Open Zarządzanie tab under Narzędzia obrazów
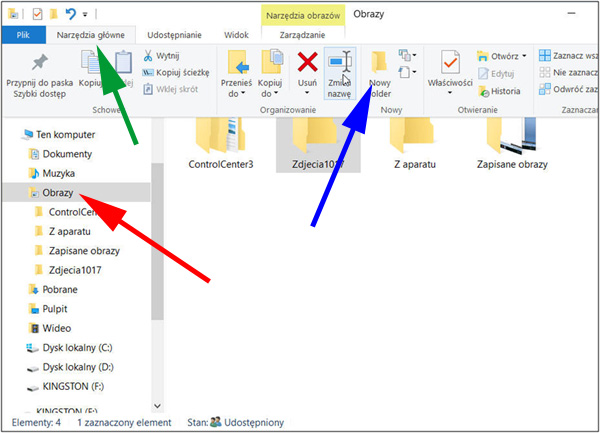This screenshot has width=600, height=433. [x=302, y=35]
